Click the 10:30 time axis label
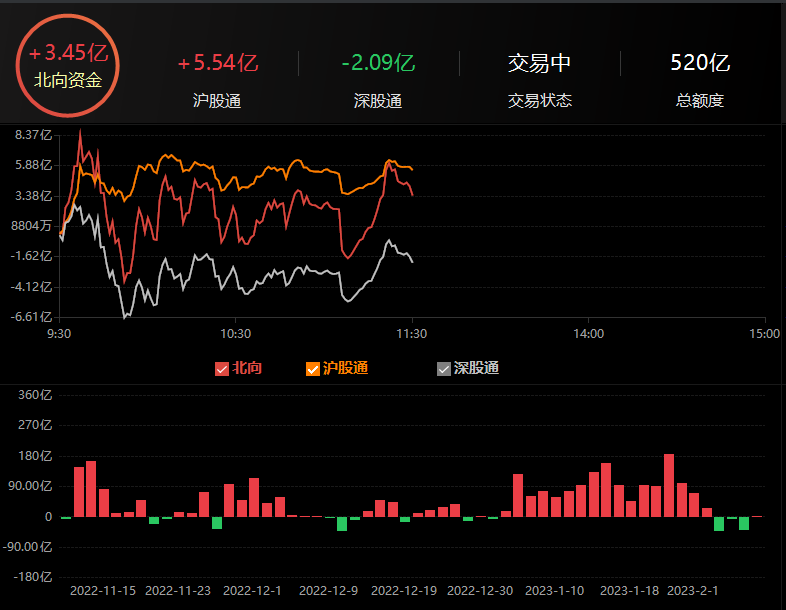 pos(235,334)
